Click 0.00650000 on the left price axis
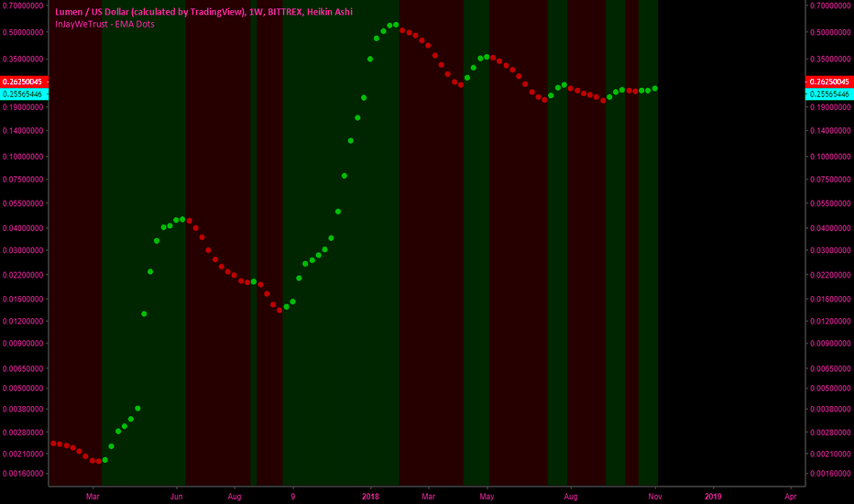Image resolution: width=854 pixels, height=504 pixels. click(23, 369)
